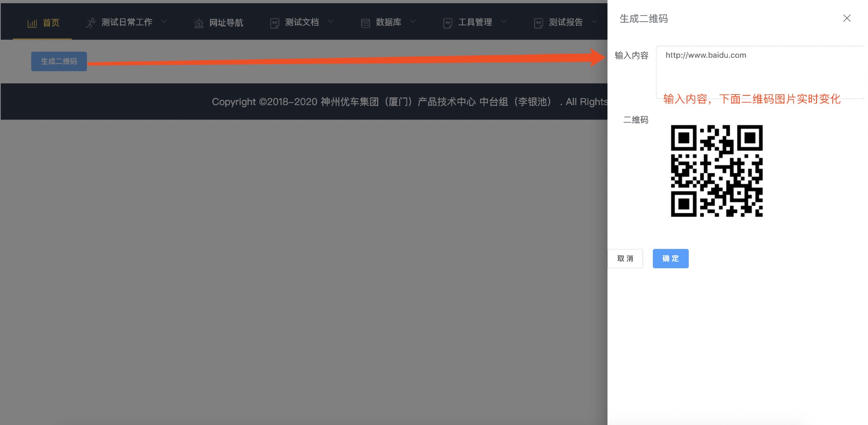The image size is (868, 425).
Task: Expand the 工具管理 dropdown arrow
Action: pos(504,22)
